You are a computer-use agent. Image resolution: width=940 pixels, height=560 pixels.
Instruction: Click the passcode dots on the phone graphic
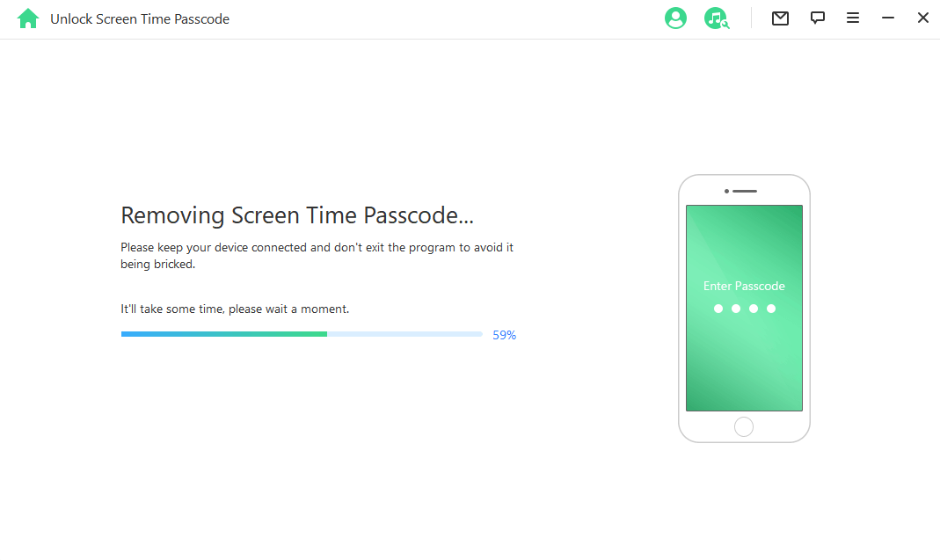pyautogui.click(x=744, y=309)
